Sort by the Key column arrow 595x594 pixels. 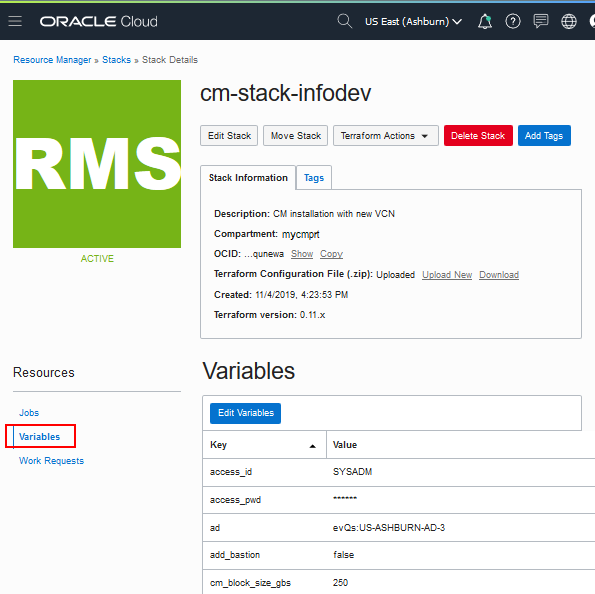312,446
